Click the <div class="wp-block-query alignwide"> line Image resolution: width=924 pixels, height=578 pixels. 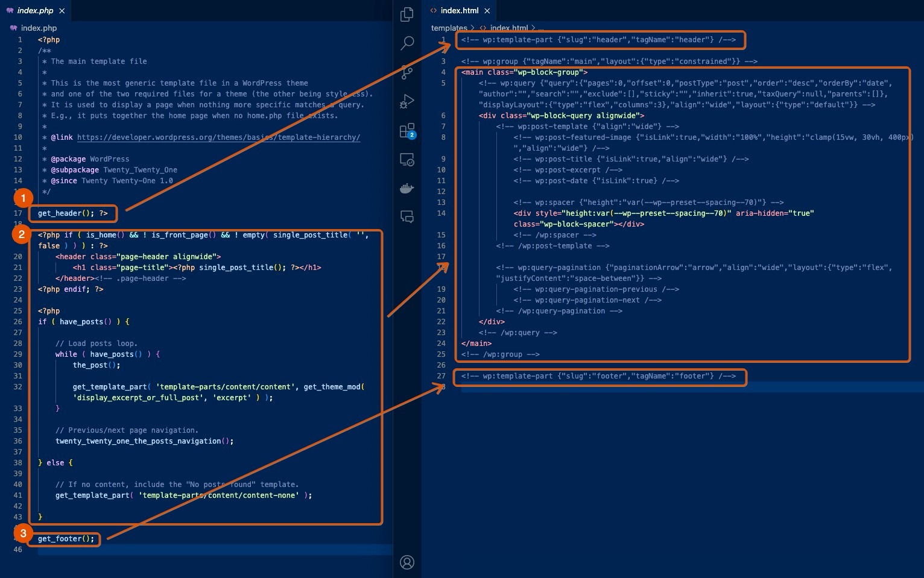562,116
